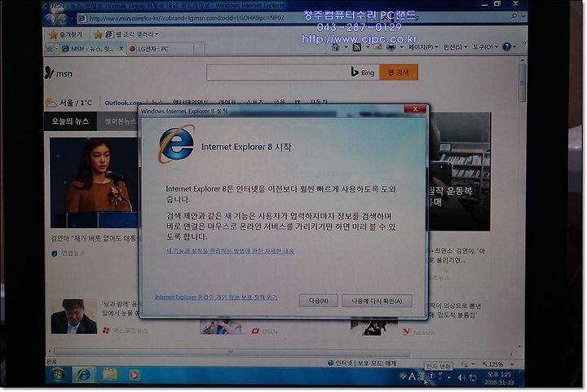Screen dimensions: 587x392
Task: Click the 나중에 다시 확인(A) button
Action: click(377, 301)
